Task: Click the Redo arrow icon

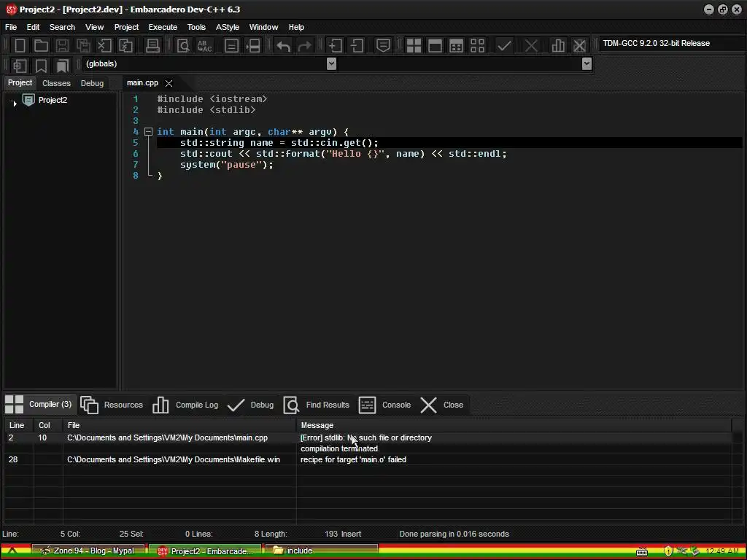Action: point(305,46)
